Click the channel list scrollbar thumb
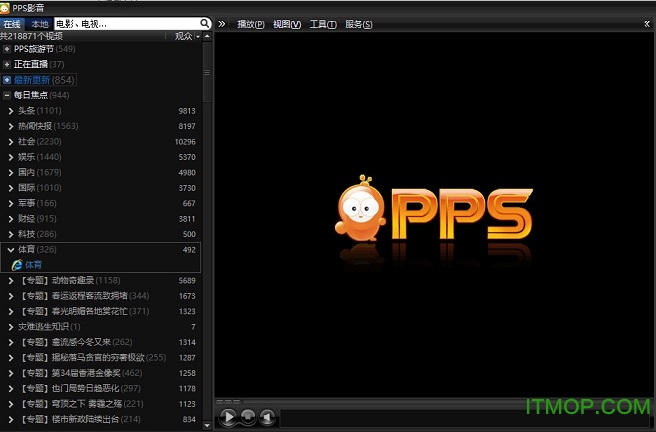Screen dimensions: 656x432 [x=207, y=72]
